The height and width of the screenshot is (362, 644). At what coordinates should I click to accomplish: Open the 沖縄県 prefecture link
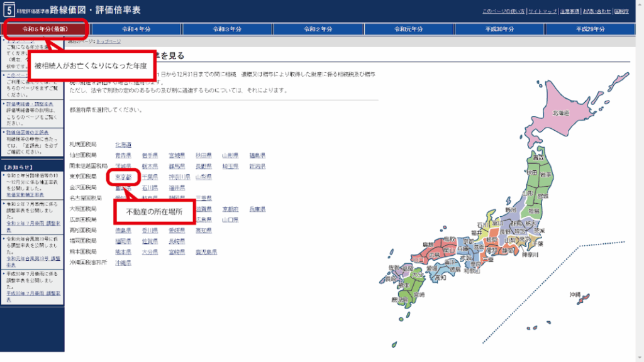point(123,263)
